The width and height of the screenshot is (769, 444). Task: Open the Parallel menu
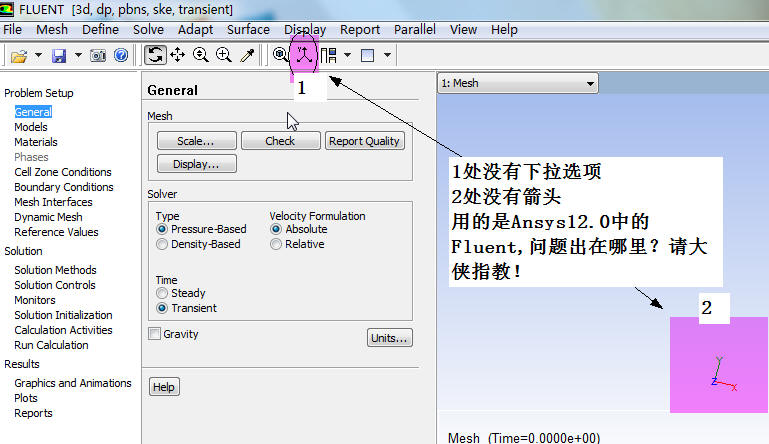pyautogui.click(x=415, y=30)
